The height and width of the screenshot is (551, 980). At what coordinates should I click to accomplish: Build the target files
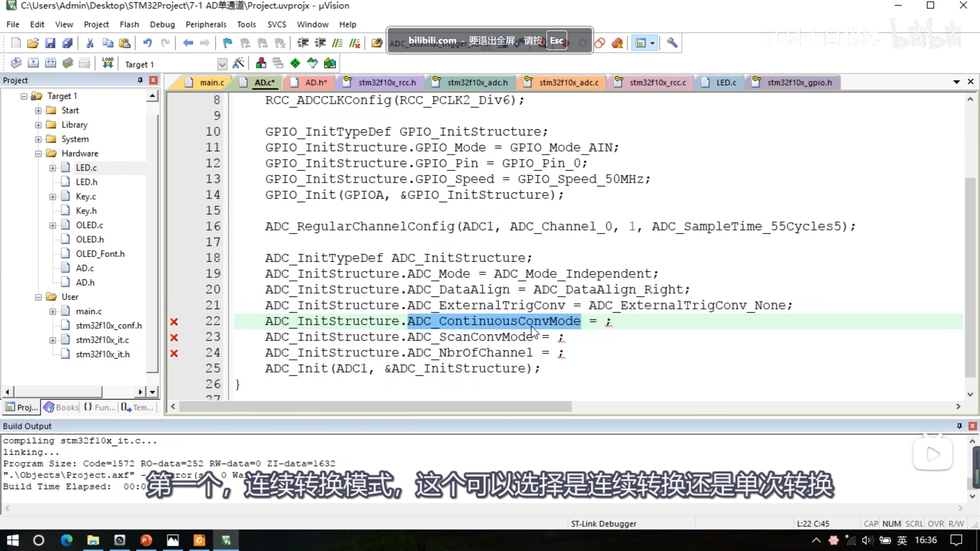(x=33, y=63)
